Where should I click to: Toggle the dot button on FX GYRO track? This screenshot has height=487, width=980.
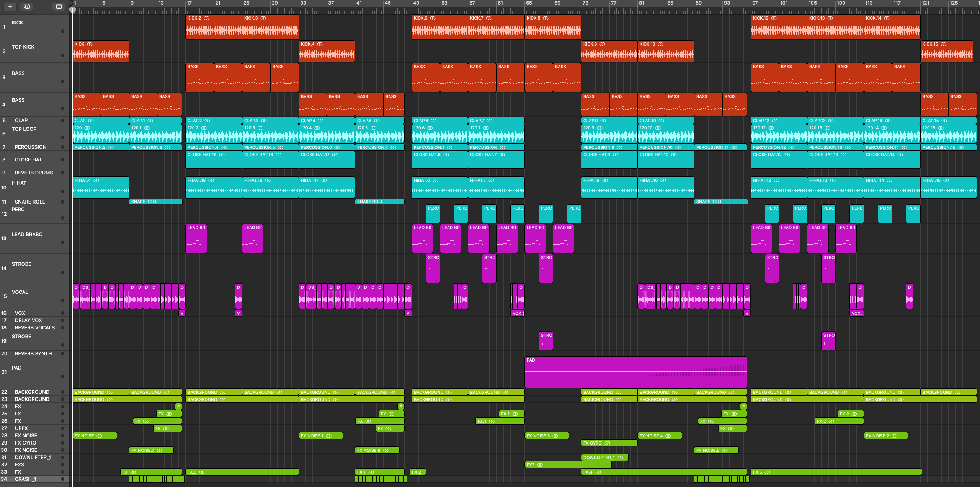(x=62, y=443)
